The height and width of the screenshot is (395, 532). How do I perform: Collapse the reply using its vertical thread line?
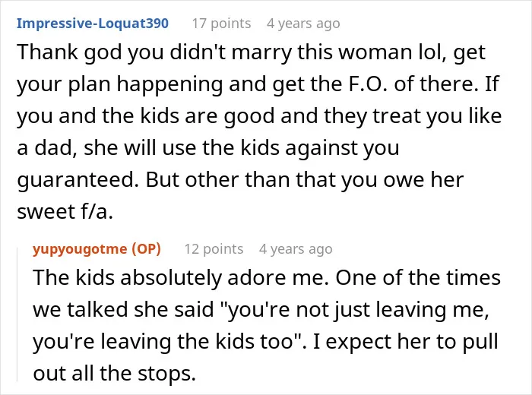click(17, 314)
